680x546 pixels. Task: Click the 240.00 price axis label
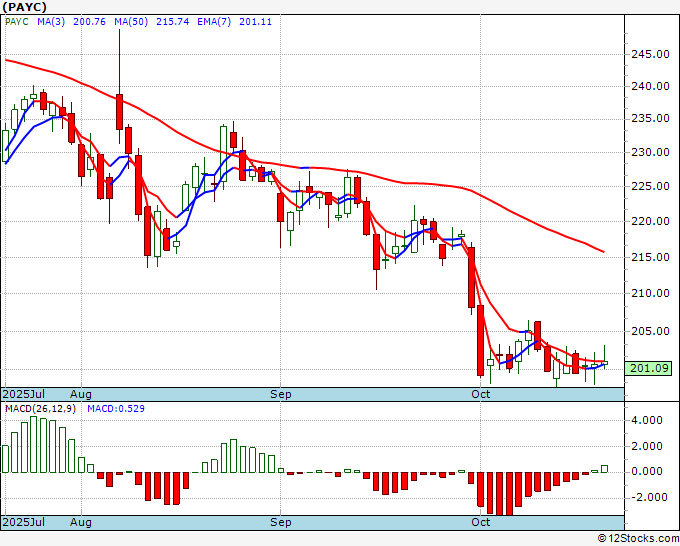(650, 86)
